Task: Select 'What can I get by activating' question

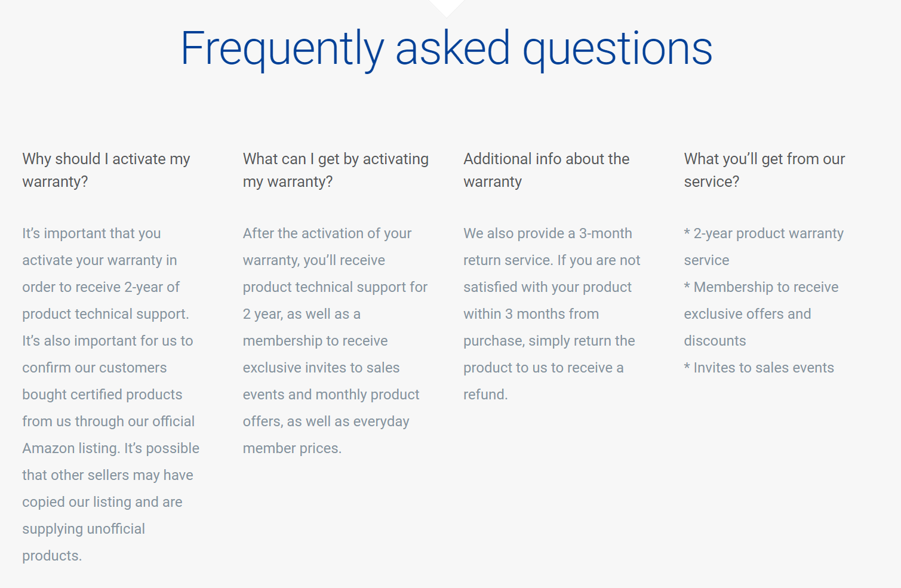Action: (x=336, y=170)
